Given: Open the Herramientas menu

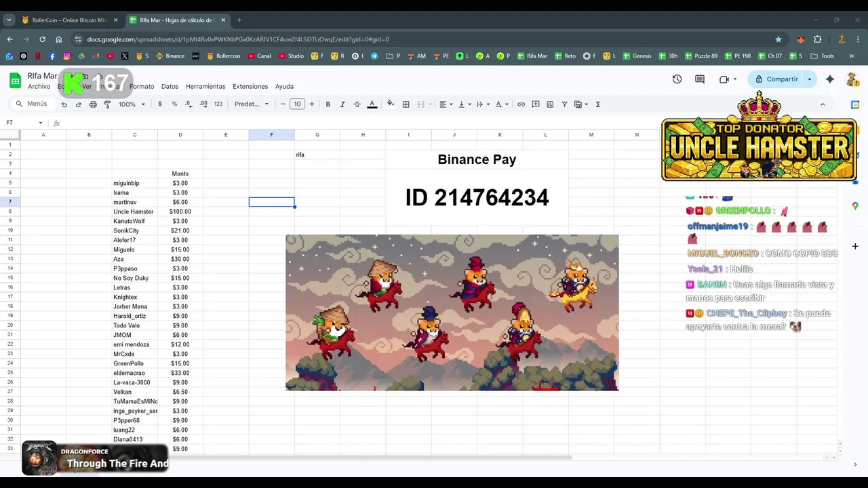Looking at the screenshot, I should click(x=205, y=87).
